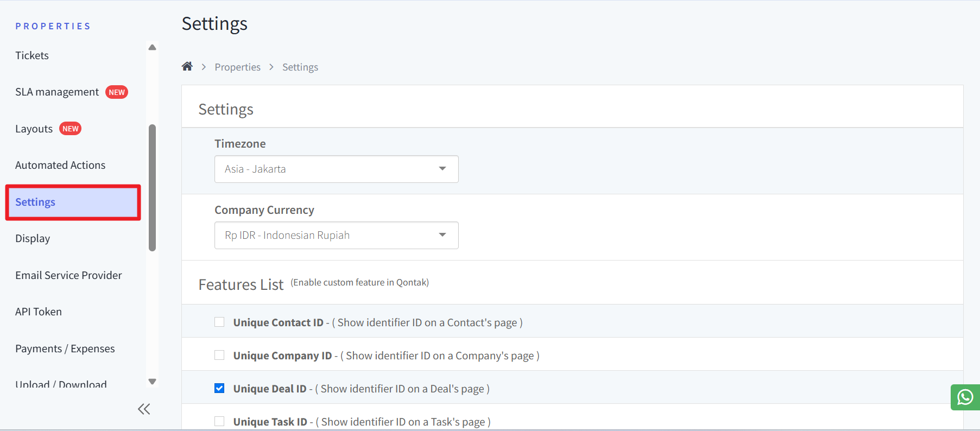The width and height of the screenshot is (980, 431).
Task: Expand the Company Currency dropdown
Action: (336, 235)
